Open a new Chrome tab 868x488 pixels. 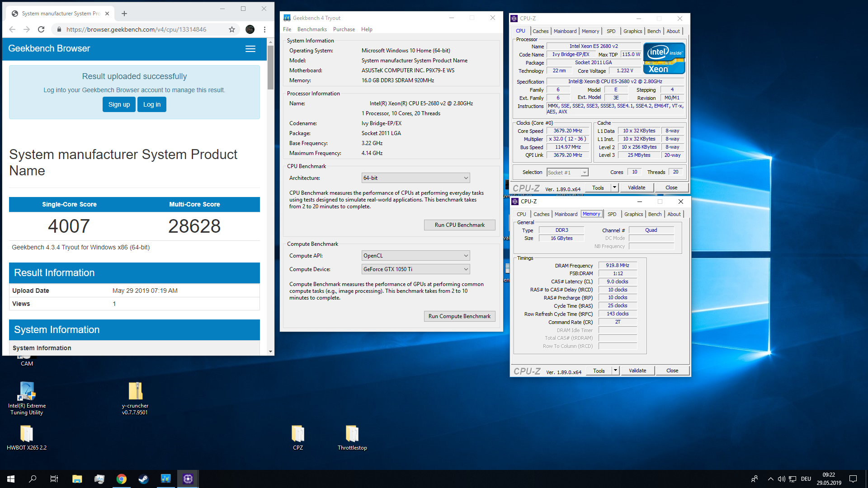pyautogui.click(x=124, y=14)
